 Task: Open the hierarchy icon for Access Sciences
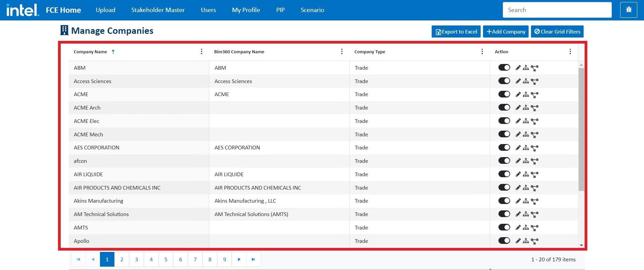pos(526,81)
